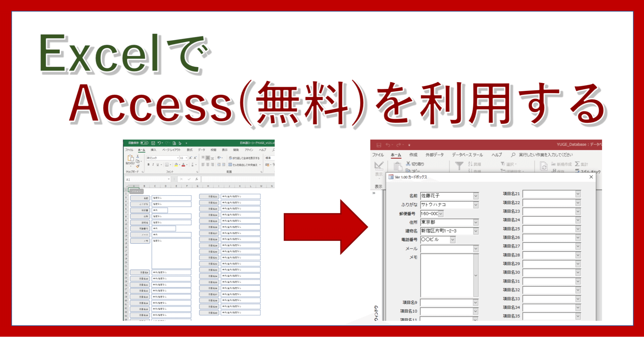This screenshot has height=337, width=644.
Task: Open Excel font size dropdown
Action: click(x=186, y=158)
